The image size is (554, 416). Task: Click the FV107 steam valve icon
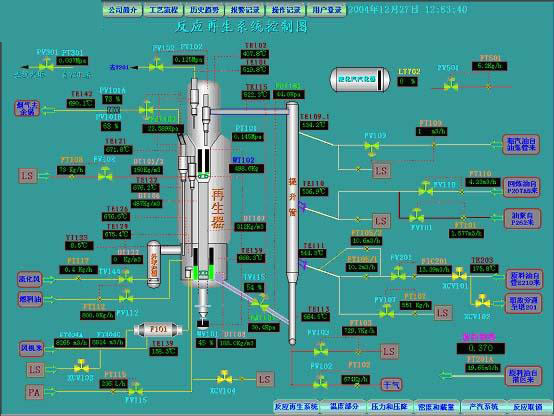[x=386, y=311]
